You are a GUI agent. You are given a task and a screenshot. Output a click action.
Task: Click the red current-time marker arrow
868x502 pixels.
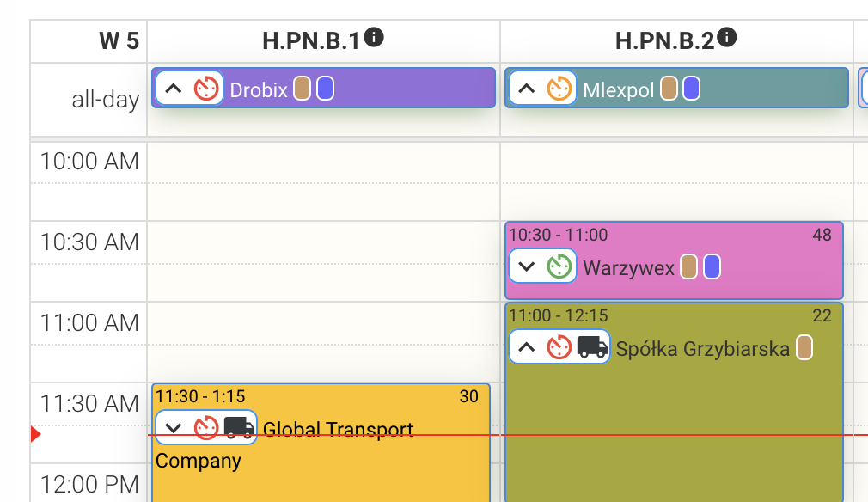[35, 434]
